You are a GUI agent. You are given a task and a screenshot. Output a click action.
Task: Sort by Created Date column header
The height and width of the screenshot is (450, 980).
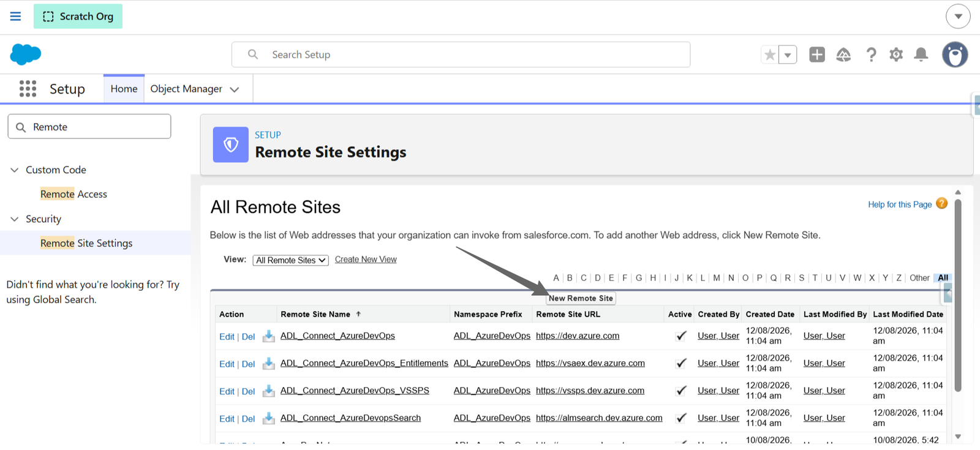coord(770,314)
